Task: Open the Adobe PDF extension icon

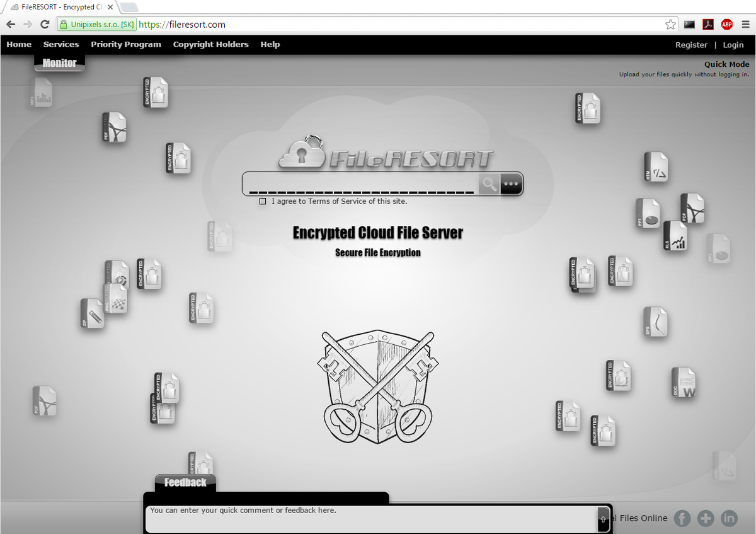Action: click(708, 25)
